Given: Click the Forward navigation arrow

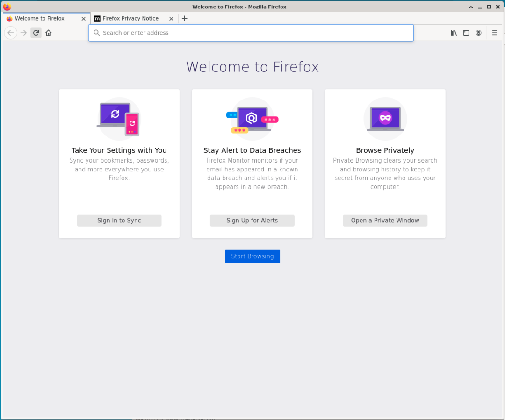Looking at the screenshot, I should [23, 33].
